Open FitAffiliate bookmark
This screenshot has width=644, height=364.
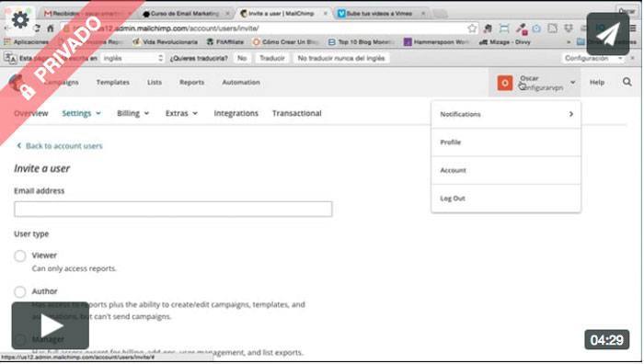coord(225,42)
